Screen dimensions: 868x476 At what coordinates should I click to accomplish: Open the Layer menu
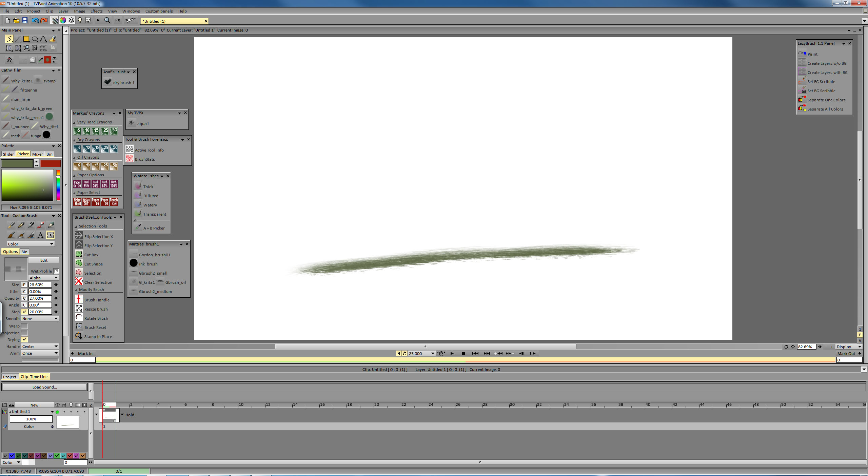[x=63, y=11]
